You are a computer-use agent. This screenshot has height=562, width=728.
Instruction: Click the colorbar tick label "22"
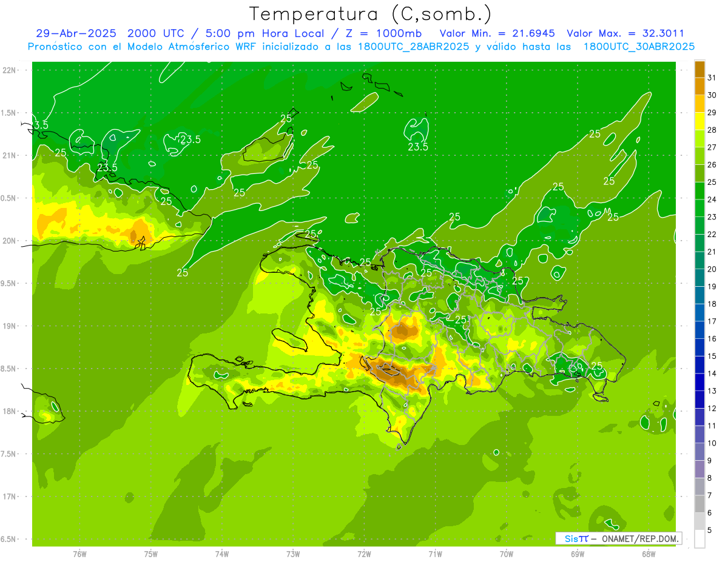pos(712,235)
